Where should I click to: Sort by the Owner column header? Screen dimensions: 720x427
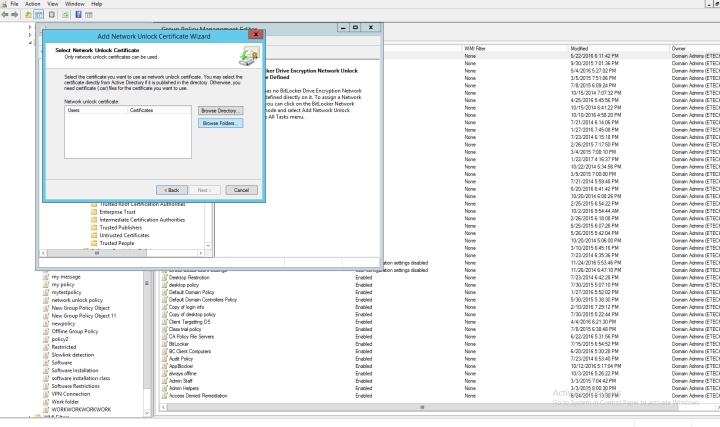pos(694,48)
